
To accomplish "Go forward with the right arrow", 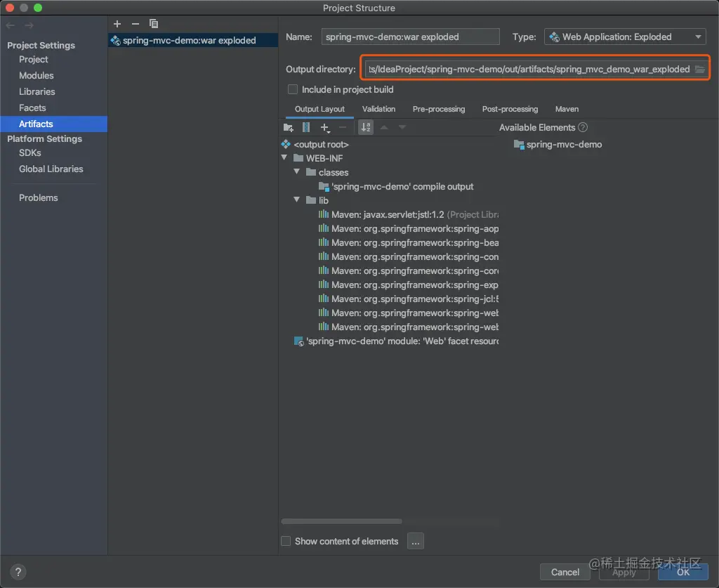I will 29,25.
